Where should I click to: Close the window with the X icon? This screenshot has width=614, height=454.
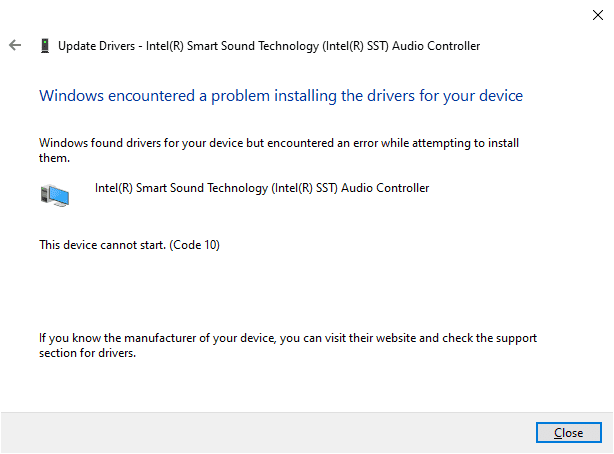[597, 15]
